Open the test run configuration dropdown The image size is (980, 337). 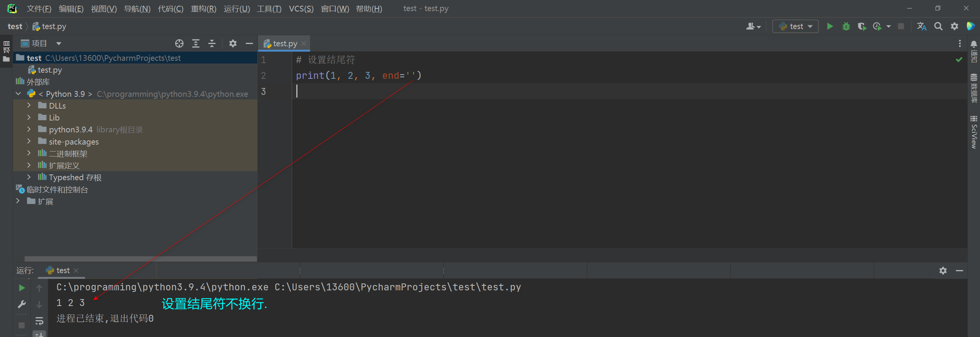795,26
